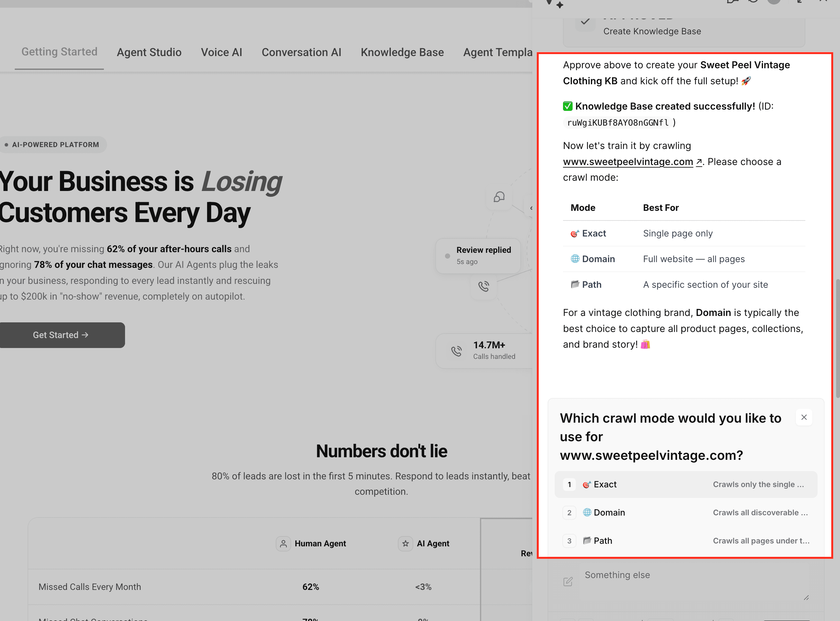Image resolution: width=840 pixels, height=621 pixels.
Task: Go to the Voice AI tab
Action: tap(222, 52)
